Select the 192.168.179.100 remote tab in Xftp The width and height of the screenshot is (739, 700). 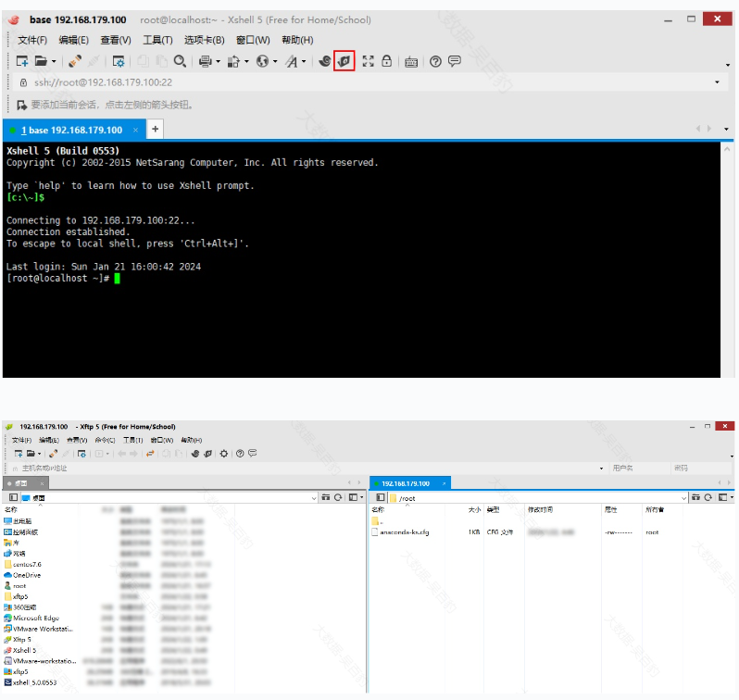pos(410,483)
